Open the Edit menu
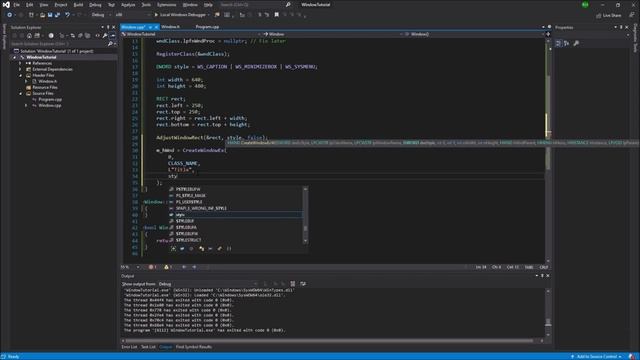This screenshot has height=360, width=640. (30, 5)
